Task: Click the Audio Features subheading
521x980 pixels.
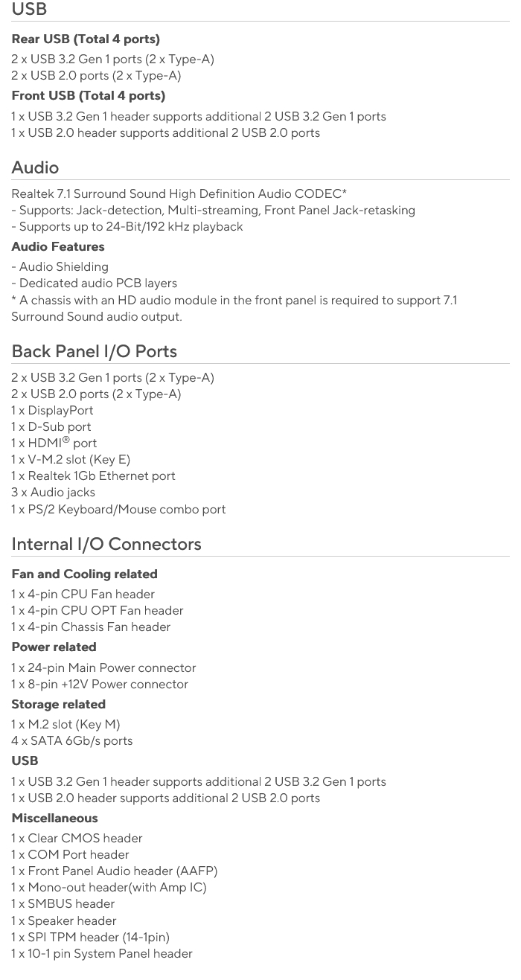Action: 58,246
